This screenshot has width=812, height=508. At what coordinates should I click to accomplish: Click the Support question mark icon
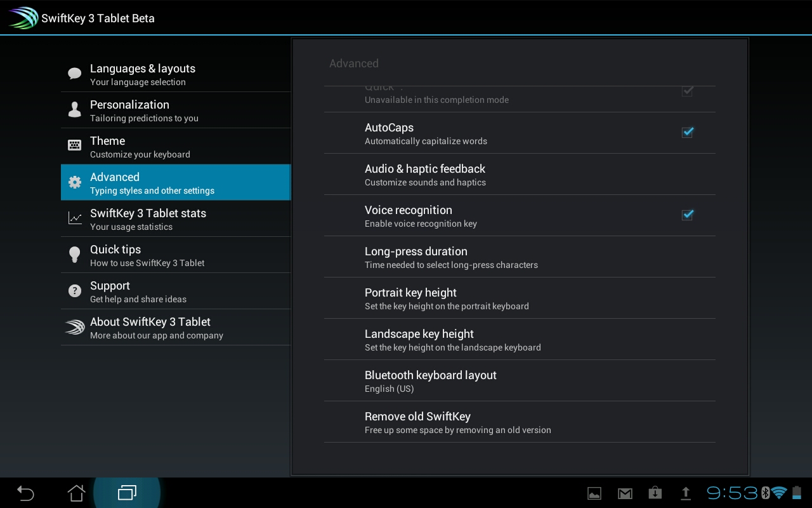(75, 291)
